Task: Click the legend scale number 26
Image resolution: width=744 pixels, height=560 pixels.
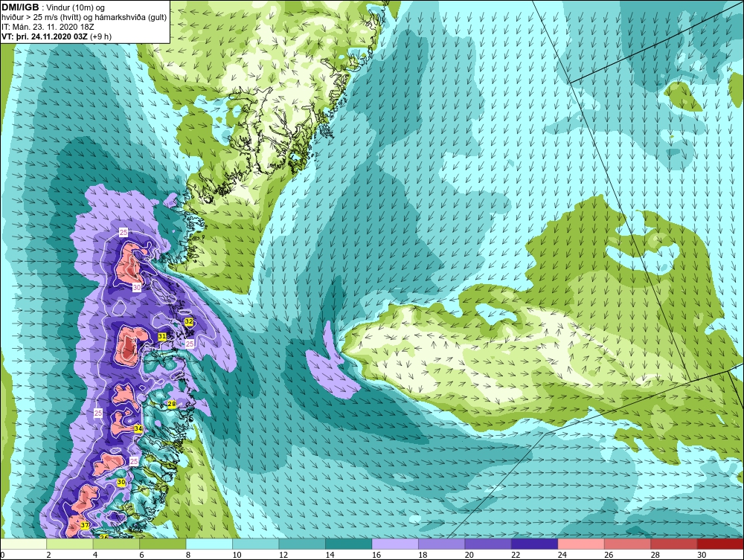Action: point(609,555)
